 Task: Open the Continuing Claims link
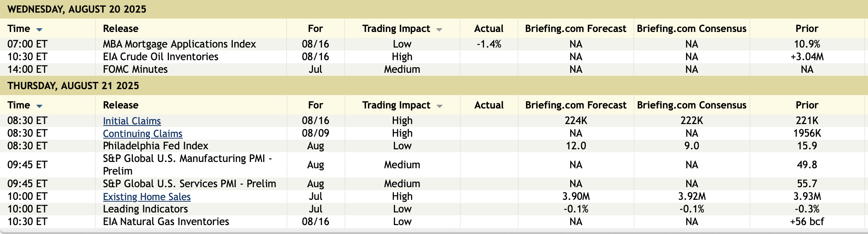[143, 133]
